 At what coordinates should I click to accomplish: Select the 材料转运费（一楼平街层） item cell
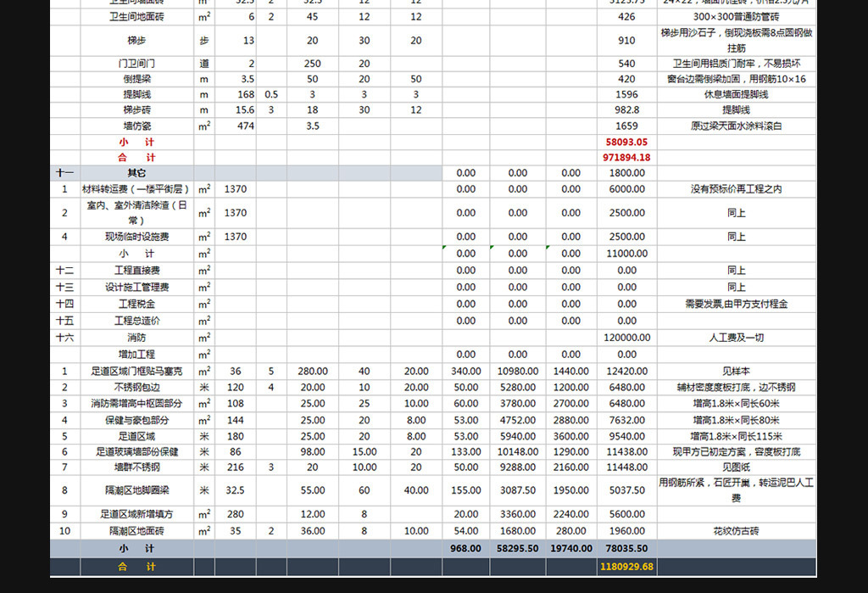(x=136, y=189)
